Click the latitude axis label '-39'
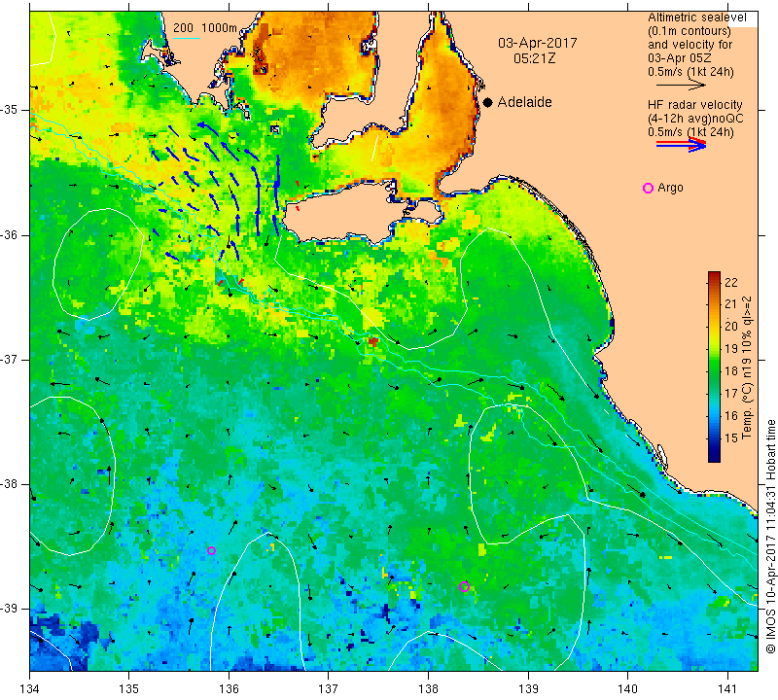 click(9, 609)
